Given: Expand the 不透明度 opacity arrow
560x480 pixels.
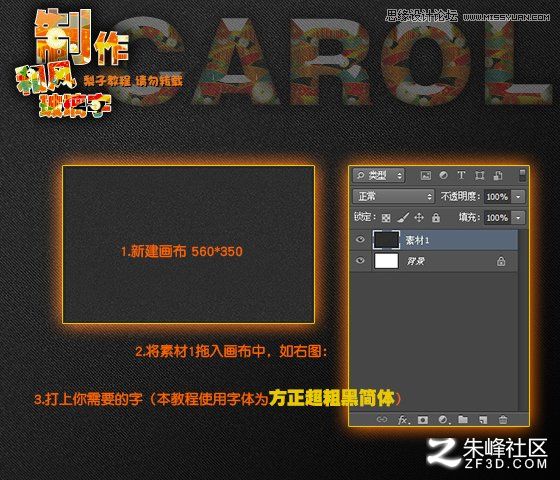Looking at the screenshot, I should tap(518, 196).
